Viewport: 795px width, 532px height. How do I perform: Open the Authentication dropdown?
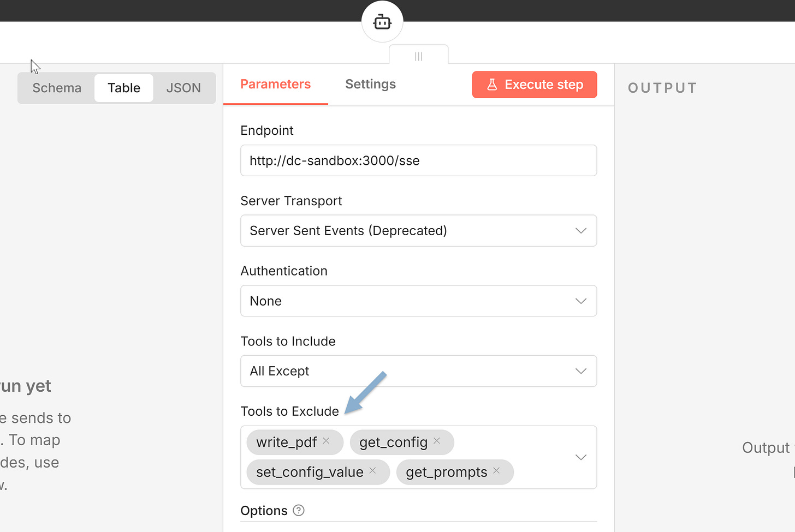(x=580, y=301)
